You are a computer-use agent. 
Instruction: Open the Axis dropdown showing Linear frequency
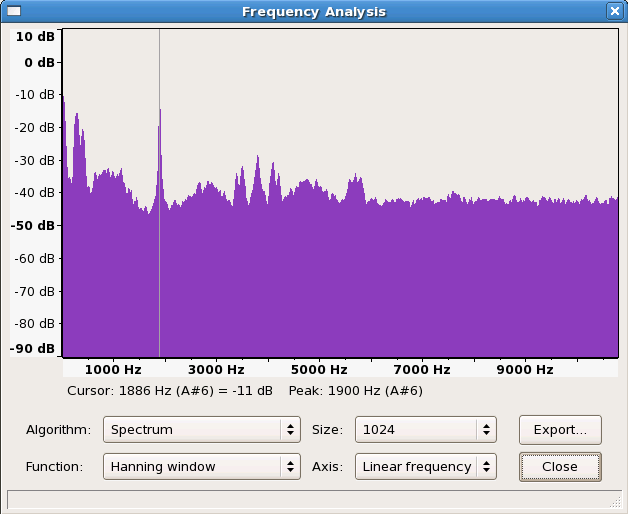click(426, 466)
